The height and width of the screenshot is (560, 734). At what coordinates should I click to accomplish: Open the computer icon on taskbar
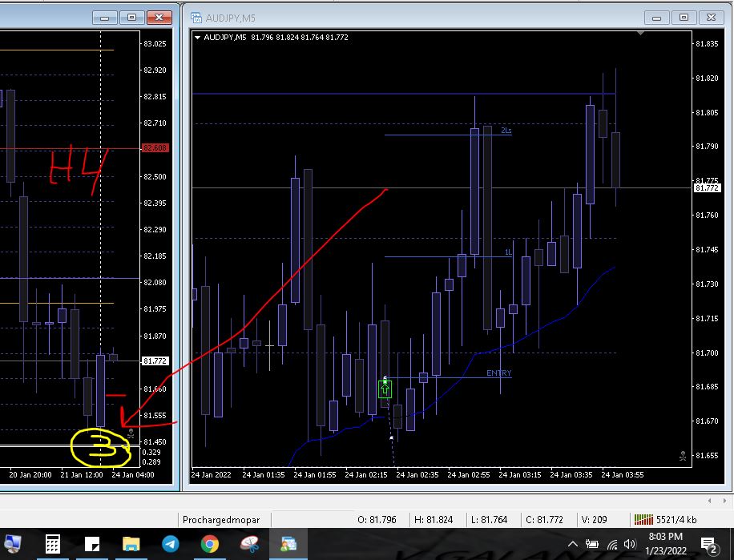click(x=13, y=544)
